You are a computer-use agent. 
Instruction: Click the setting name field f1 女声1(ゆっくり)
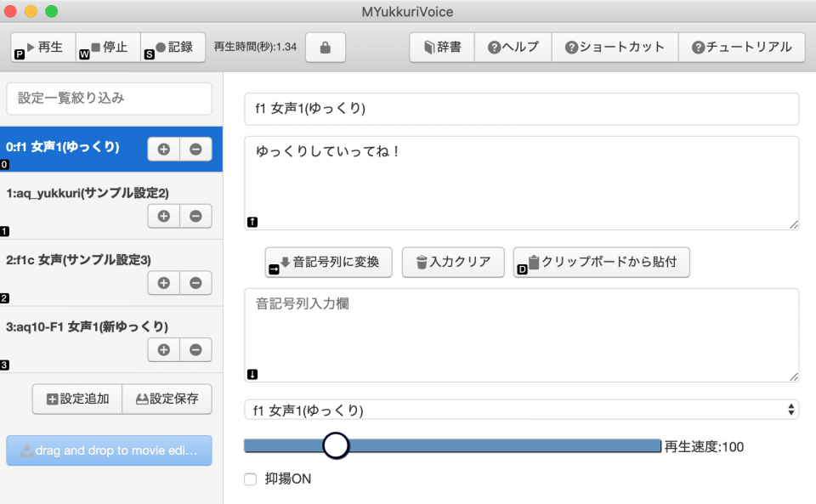tap(521, 109)
